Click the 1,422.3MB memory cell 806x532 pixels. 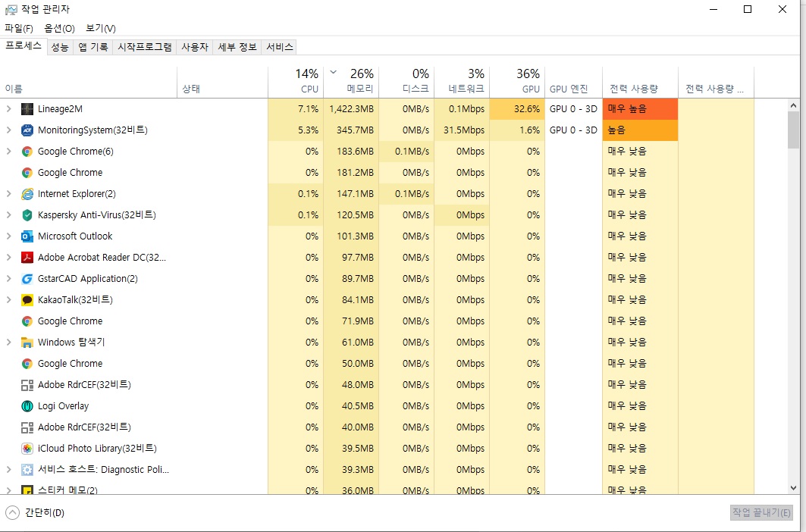351,109
